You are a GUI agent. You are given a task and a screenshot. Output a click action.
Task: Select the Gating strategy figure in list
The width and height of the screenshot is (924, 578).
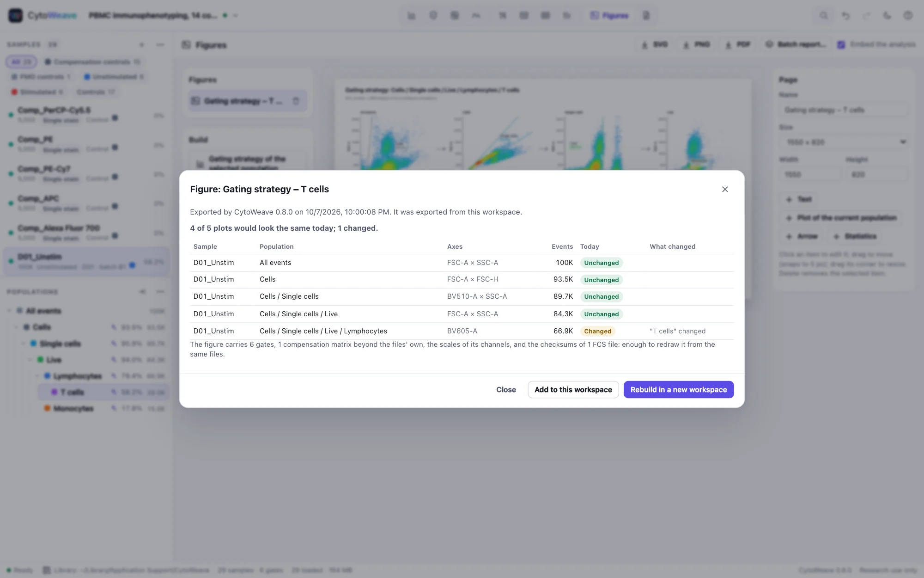(248, 101)
